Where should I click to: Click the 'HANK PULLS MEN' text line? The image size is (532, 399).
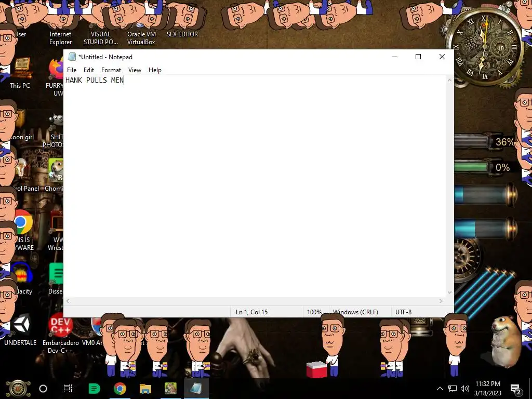coord(95,80)
